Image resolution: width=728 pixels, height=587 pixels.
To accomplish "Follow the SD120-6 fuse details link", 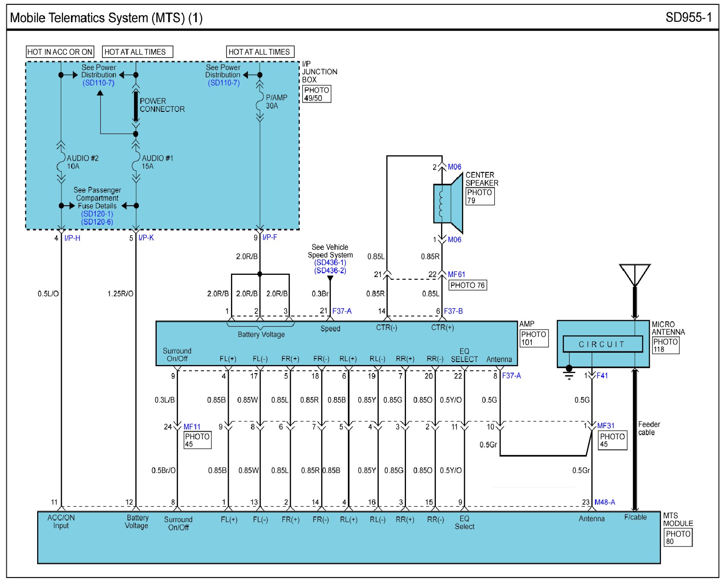I will [x=97, y=222].
